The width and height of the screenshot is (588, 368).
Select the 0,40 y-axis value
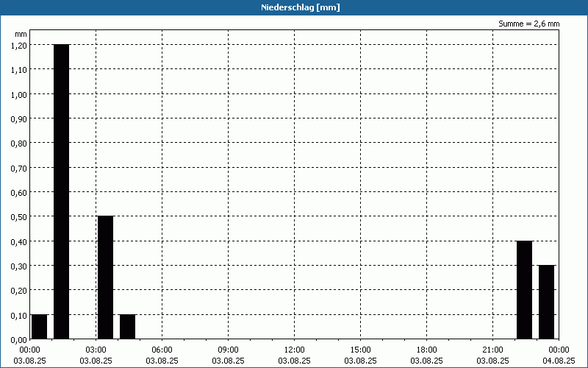pyautogui.click(x=19, y=241)
